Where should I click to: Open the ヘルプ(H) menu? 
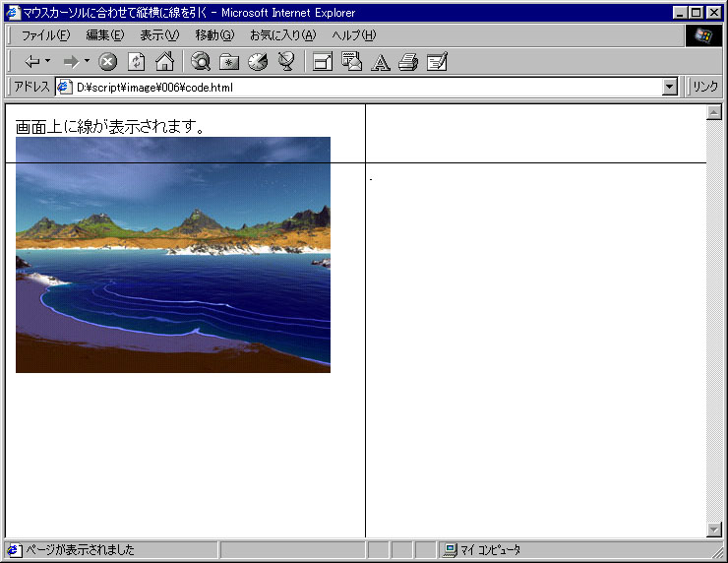tap(354, 35)
